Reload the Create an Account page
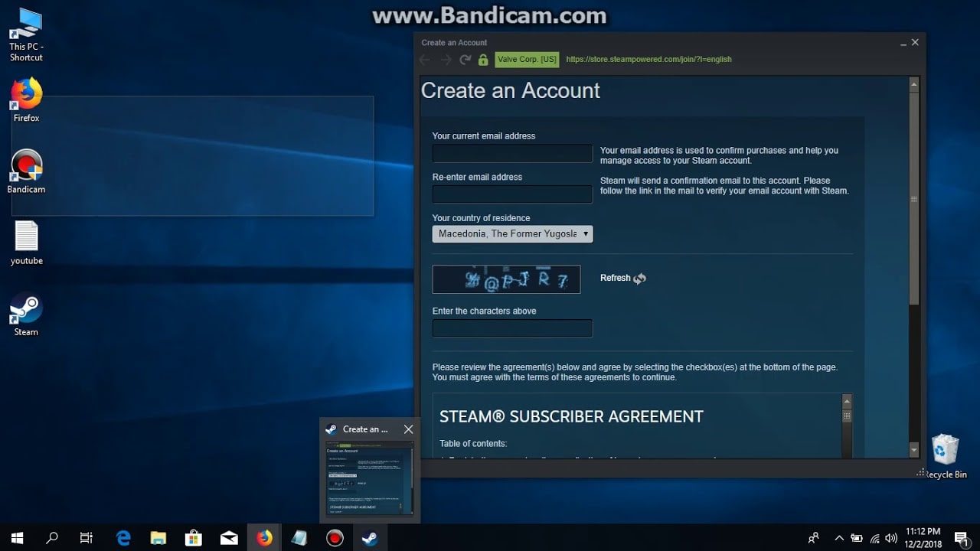980x551 pixels. coord(465,60)
